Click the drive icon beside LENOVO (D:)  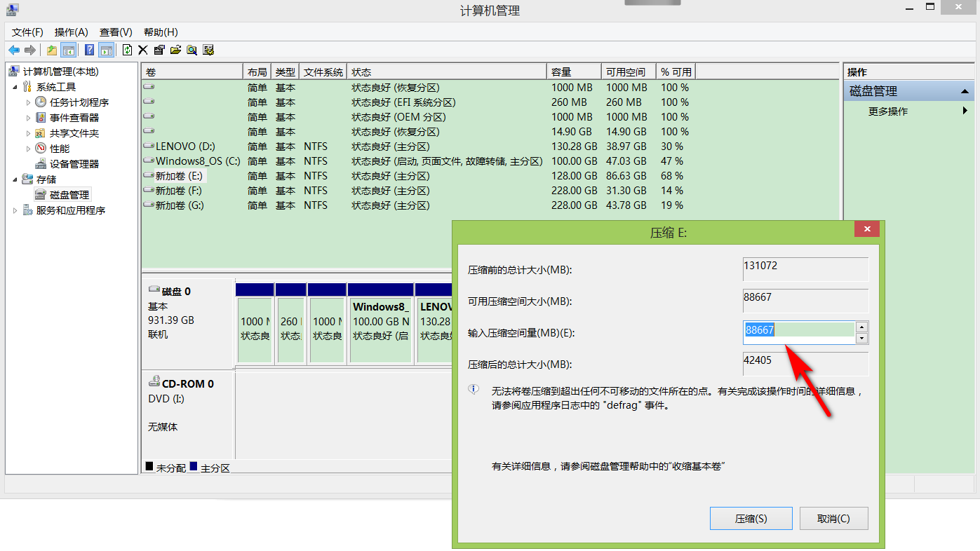[x=149, y=146]
